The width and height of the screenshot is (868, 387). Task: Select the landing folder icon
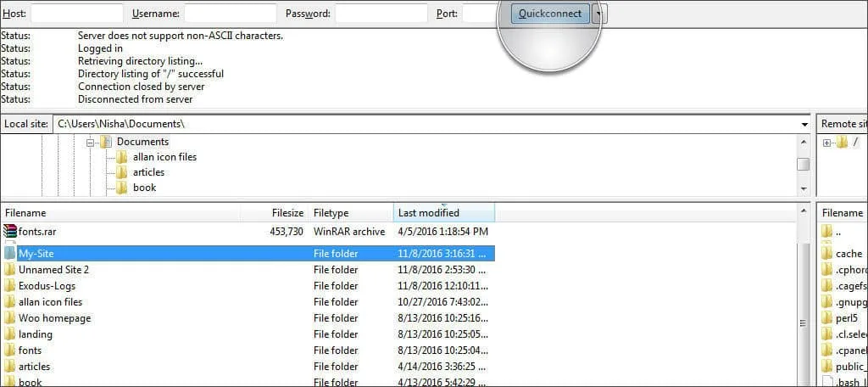(9, 334)
